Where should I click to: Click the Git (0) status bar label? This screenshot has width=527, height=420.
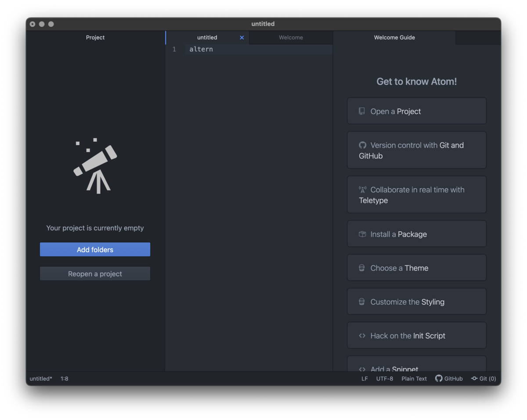tap(488, 379)
